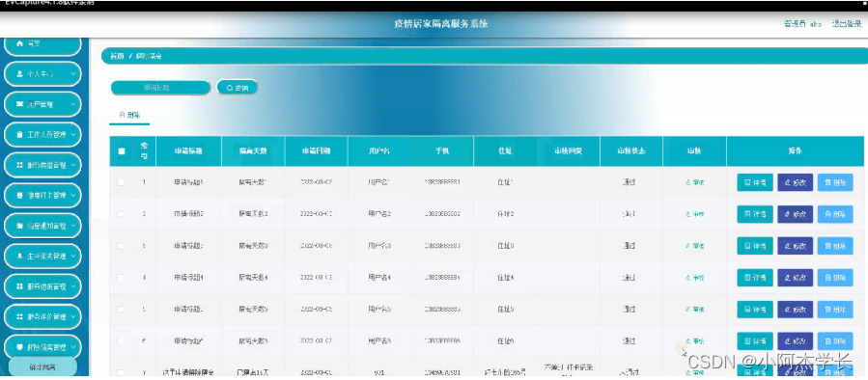868x380 pixels.
Task: Click the 查询 search button
Action: [x=237, y=88]
